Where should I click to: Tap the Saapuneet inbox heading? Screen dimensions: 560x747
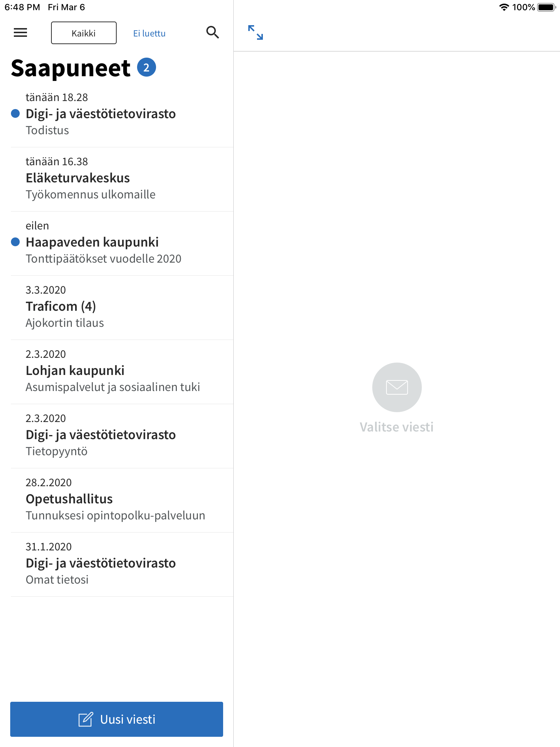[71, 68]
